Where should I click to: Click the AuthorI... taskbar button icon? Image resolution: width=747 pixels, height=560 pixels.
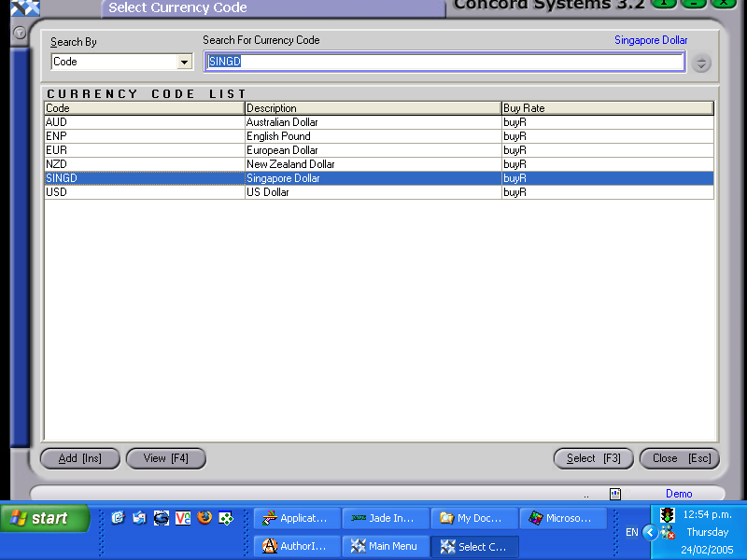point(268,546)
